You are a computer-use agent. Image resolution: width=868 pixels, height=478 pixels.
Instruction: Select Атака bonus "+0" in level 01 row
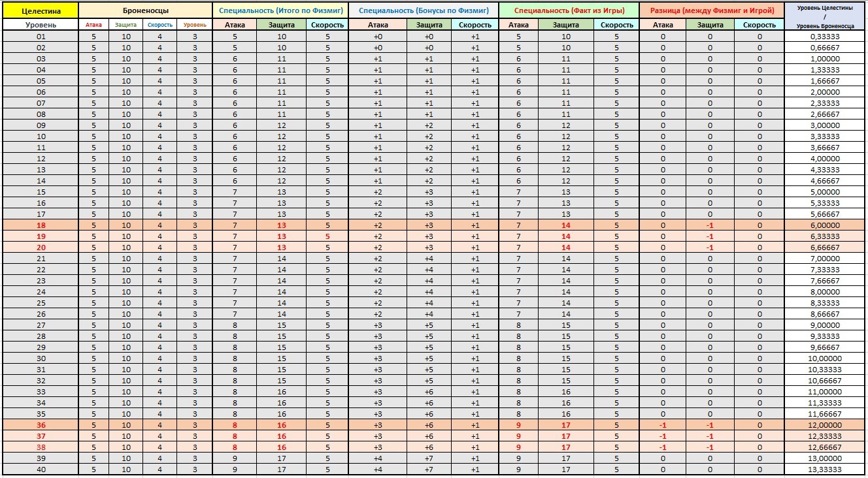point(378,37)
